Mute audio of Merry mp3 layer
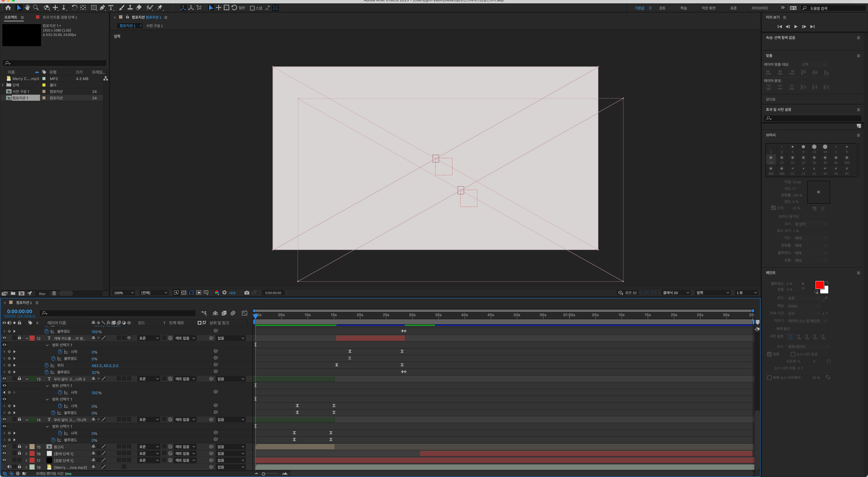The width and height of the screenshot is (868, 477). pyautogui.click(x=9, y=467)
